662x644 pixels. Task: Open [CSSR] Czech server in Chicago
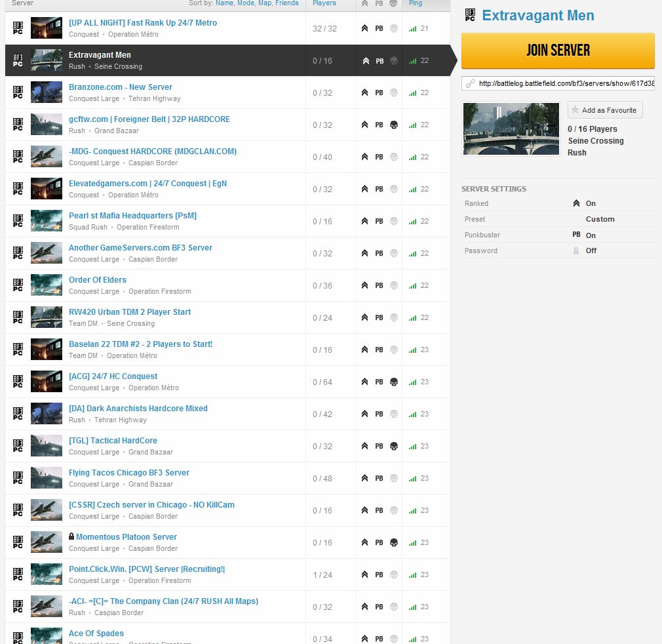(151, 505)
